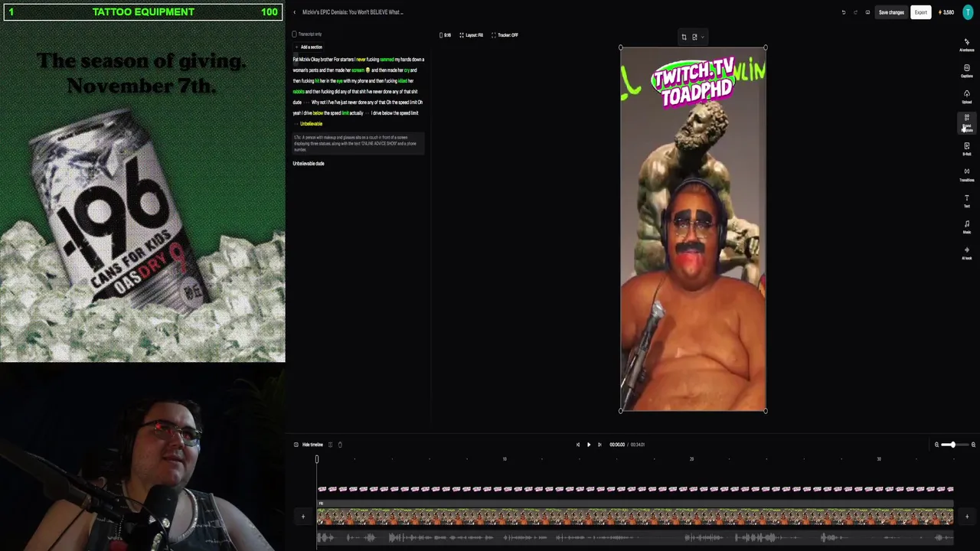Open the AI hook tool in sidebar
Screen dimensions: 980x551
966,253
